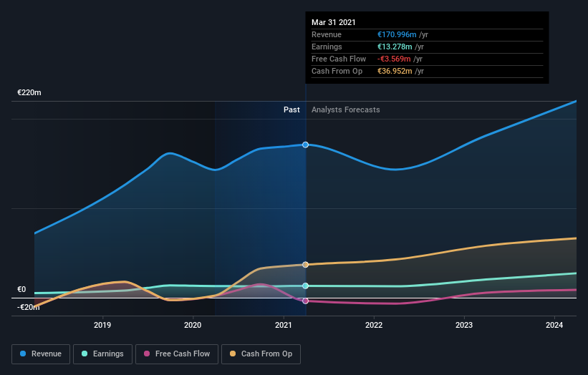Click the blue Revenue data point marker
This screenshot has height=375, width=588.
pos(306,145)
